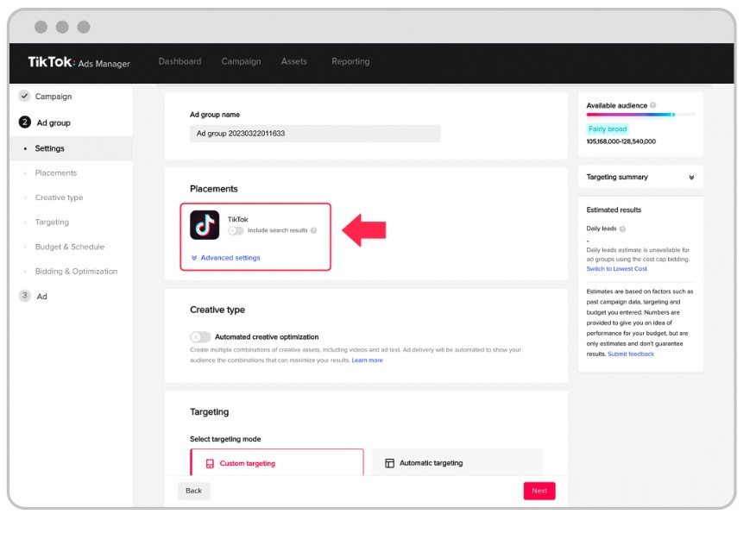Select Ad group step in sidebar
The height and width of the screenshot is (539, 756).
click(x=54, y=122)
